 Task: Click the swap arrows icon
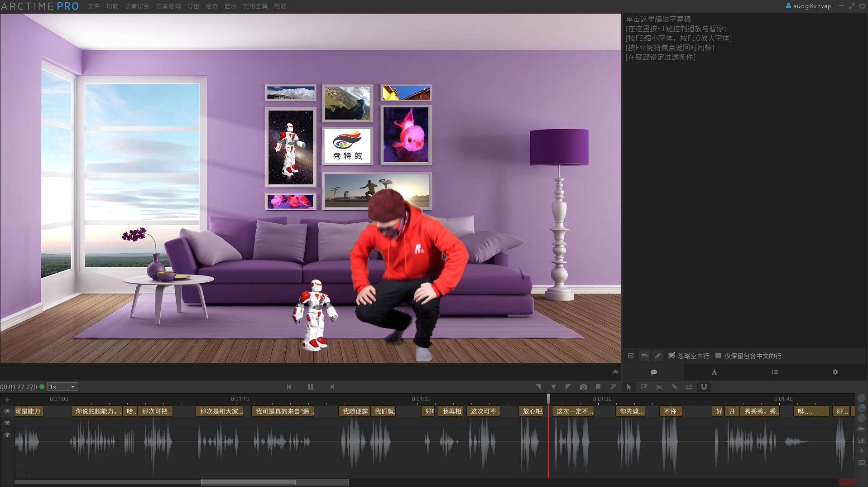point(689,387)
